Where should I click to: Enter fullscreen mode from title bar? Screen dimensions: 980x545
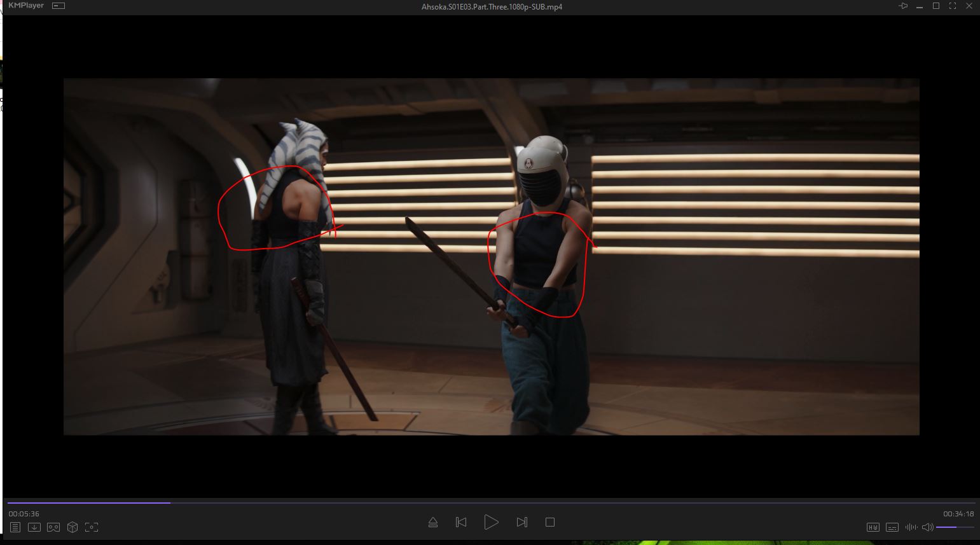pos(953,6)
